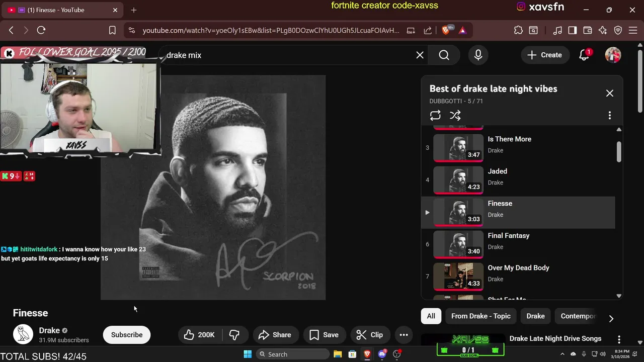Image resolution: width=644 pixels, height=362 pixels.
Task: Toggle shuffle playlist
Action: click(x=455, y=115)
